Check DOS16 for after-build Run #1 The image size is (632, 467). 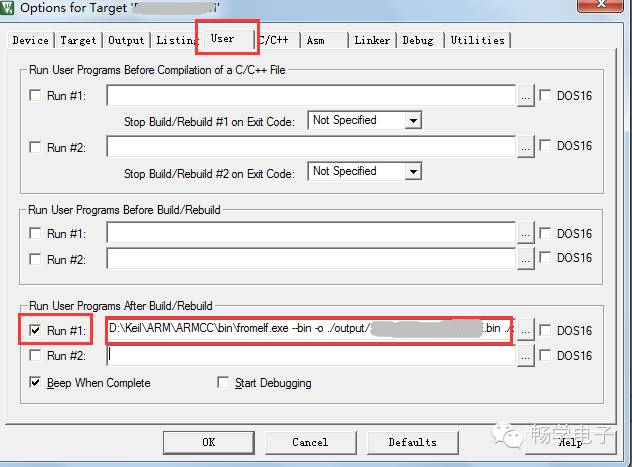(545, 330)
